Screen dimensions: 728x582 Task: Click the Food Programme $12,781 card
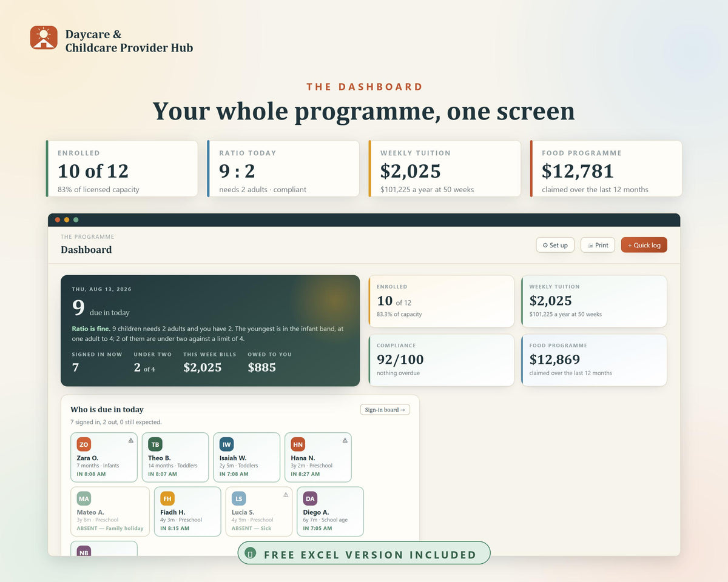606,169
